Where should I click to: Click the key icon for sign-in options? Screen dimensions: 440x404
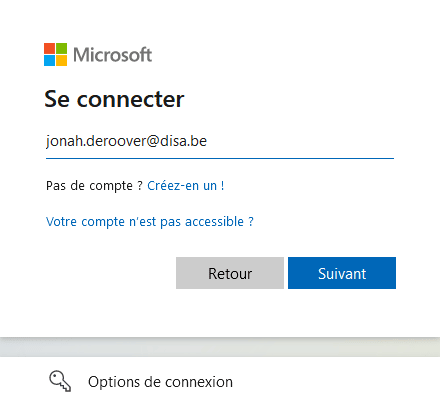click(60, 381)
